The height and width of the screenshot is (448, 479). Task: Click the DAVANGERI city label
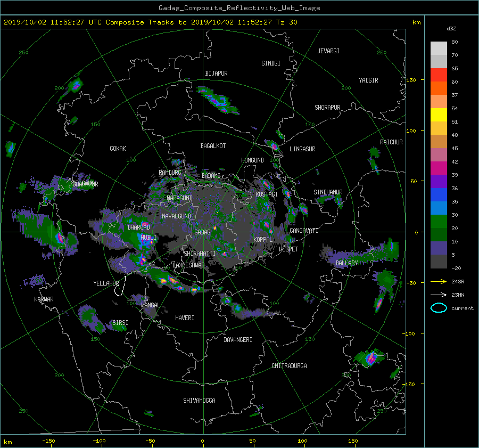[x=238, y=340]
